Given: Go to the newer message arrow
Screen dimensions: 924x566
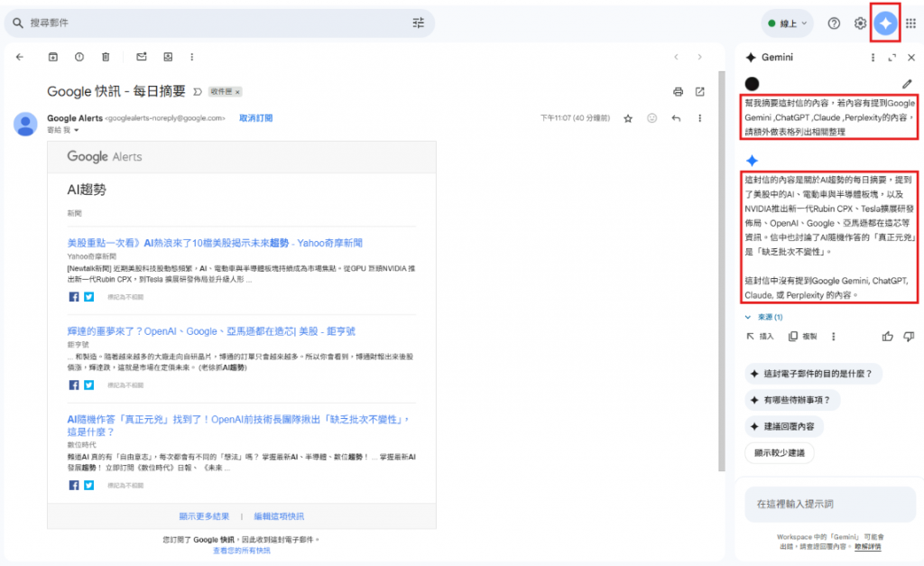Looking at the screenshot, I should (676, 57).
